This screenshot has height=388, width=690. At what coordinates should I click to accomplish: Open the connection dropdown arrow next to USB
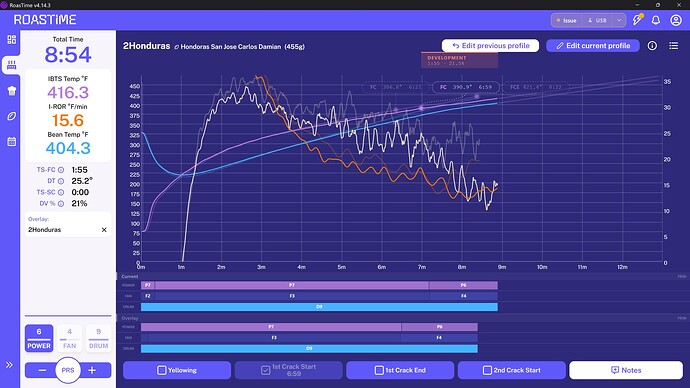coord(619,20)
